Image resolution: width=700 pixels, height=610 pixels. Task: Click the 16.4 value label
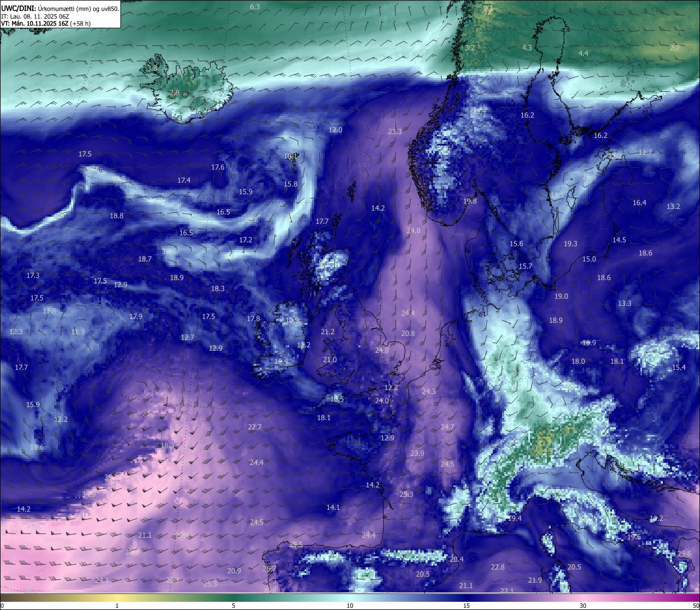[639, 203]
